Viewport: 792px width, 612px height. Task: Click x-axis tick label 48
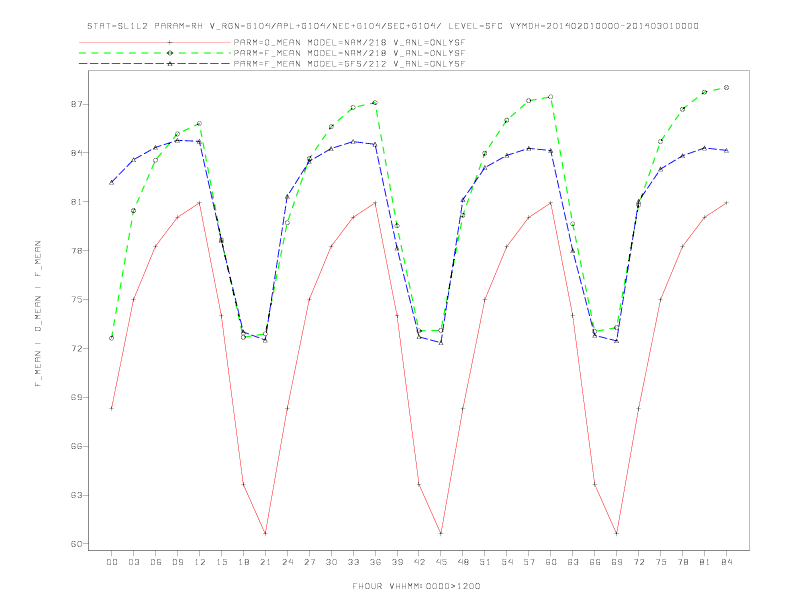point(463,562)
